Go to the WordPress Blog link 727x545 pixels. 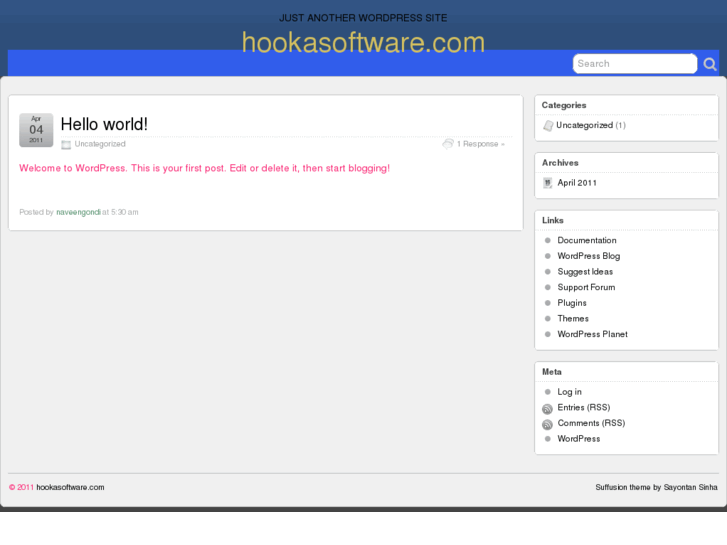[588, 256]
